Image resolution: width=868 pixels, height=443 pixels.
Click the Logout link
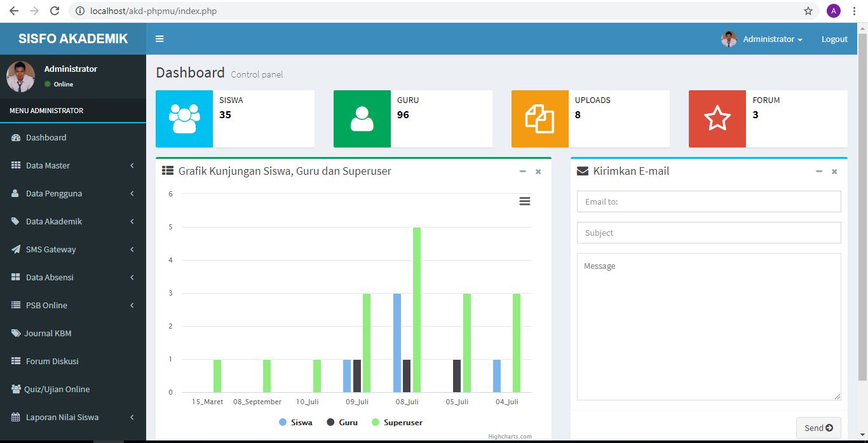click(834, 39)
